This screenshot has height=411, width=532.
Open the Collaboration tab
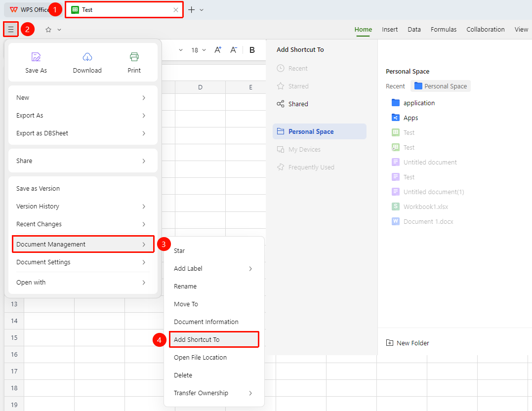(486, 30)
